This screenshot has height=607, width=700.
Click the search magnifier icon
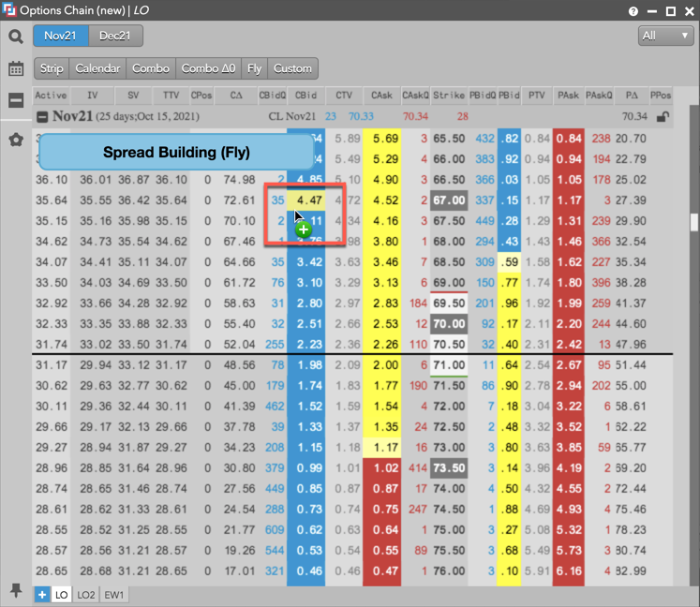click(16, 37)
